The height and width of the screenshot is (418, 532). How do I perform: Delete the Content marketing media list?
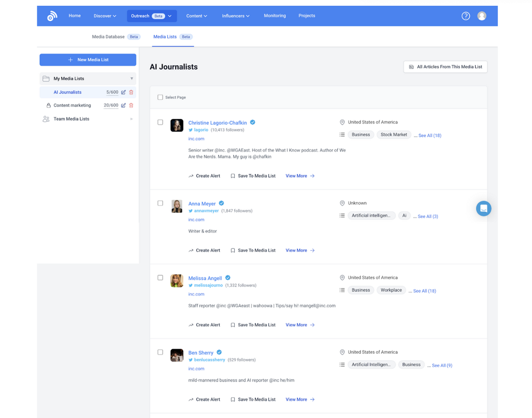click(x=131, y=105)
